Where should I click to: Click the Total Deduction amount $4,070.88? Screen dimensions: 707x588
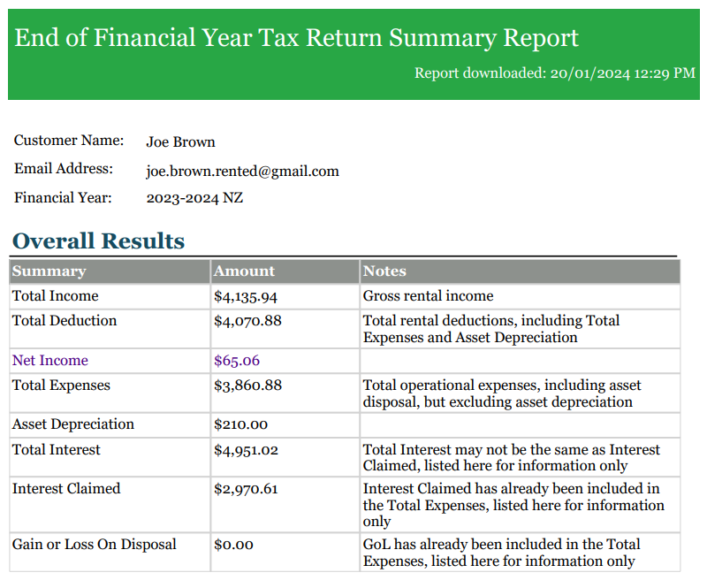pos(247,321)
